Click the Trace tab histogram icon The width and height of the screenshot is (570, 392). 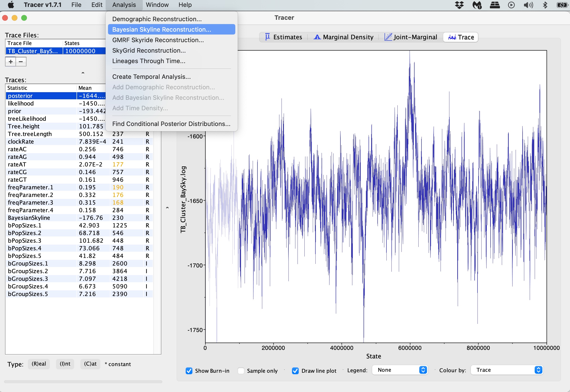452,37
